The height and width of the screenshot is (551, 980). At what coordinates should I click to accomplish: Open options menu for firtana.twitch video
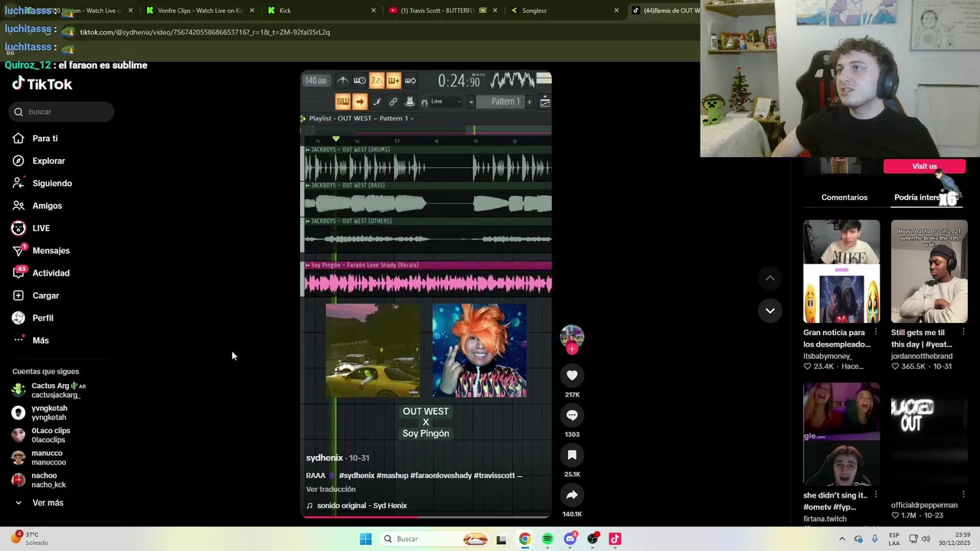tap(876, 495)
